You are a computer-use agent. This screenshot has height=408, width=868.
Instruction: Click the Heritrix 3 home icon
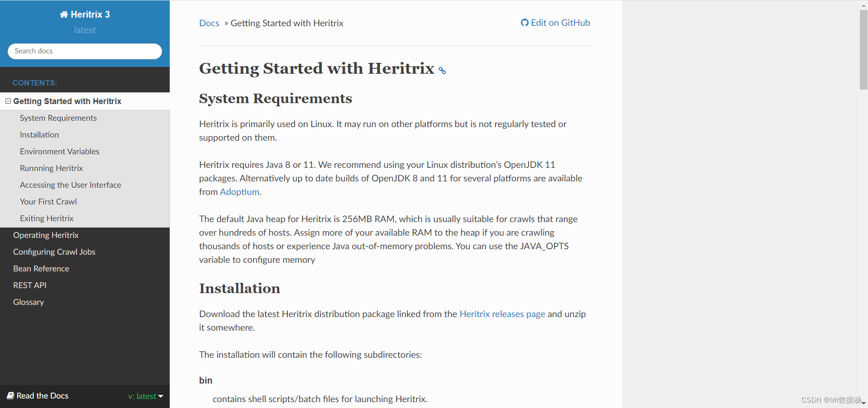pyautogui.click(x=64, y=14)
